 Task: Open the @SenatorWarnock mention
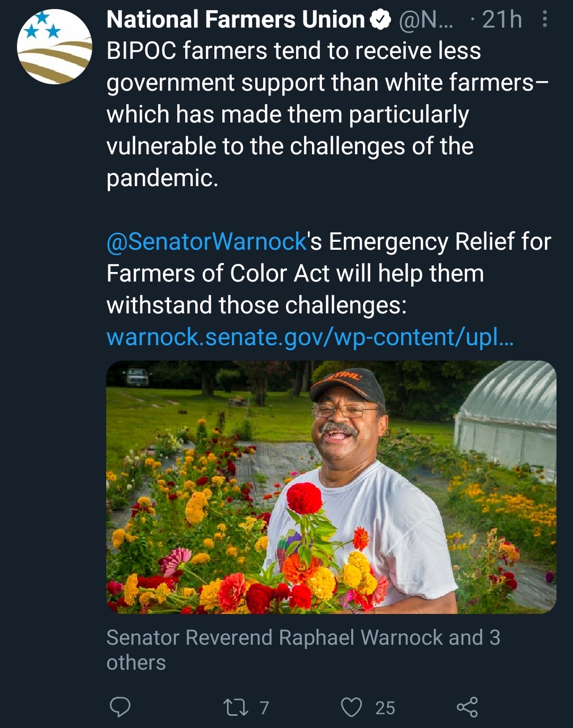click(207, 242)
